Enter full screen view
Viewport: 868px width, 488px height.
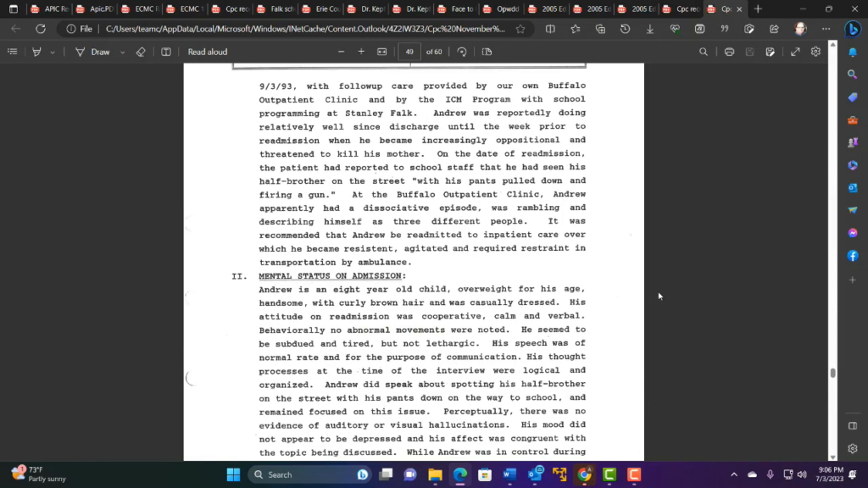[x=795, y=52]
